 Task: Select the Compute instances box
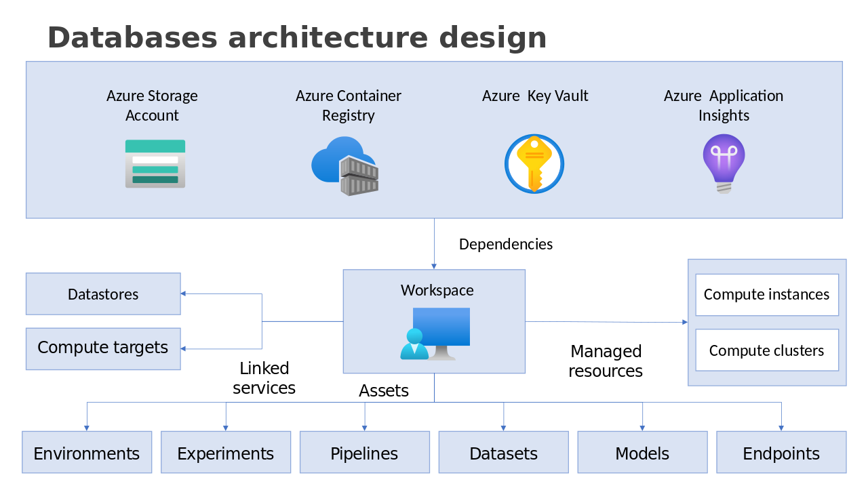[x=767, y=295]
